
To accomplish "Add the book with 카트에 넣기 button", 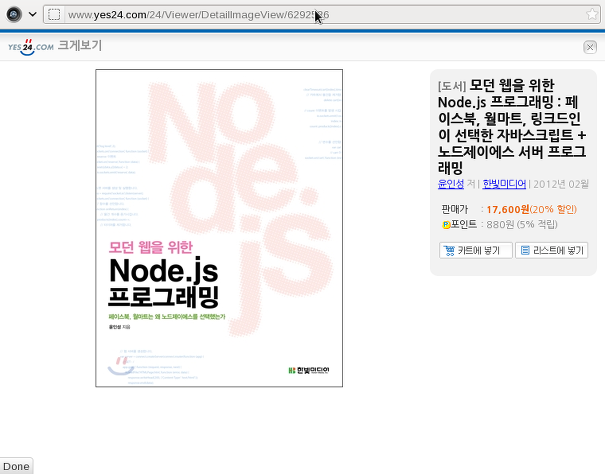I will [476, 251].
